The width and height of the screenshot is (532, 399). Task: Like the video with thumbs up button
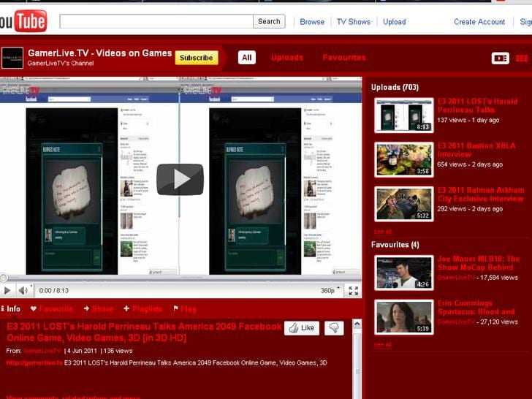click(x=302, y=328)
